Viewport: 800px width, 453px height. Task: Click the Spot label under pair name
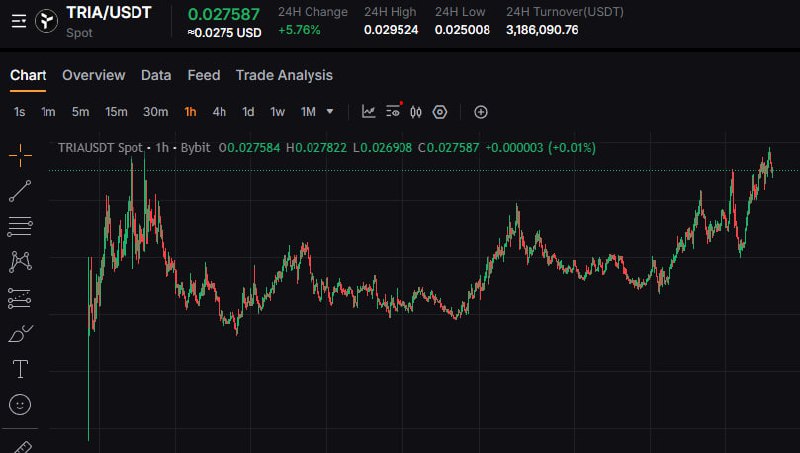(79, 33)
